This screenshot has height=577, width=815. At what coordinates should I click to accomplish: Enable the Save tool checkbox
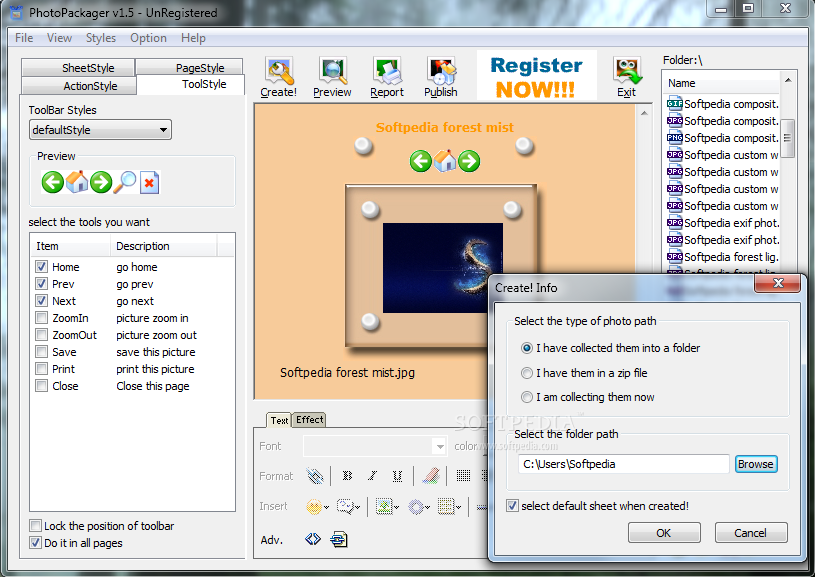(x=41, y=352)
